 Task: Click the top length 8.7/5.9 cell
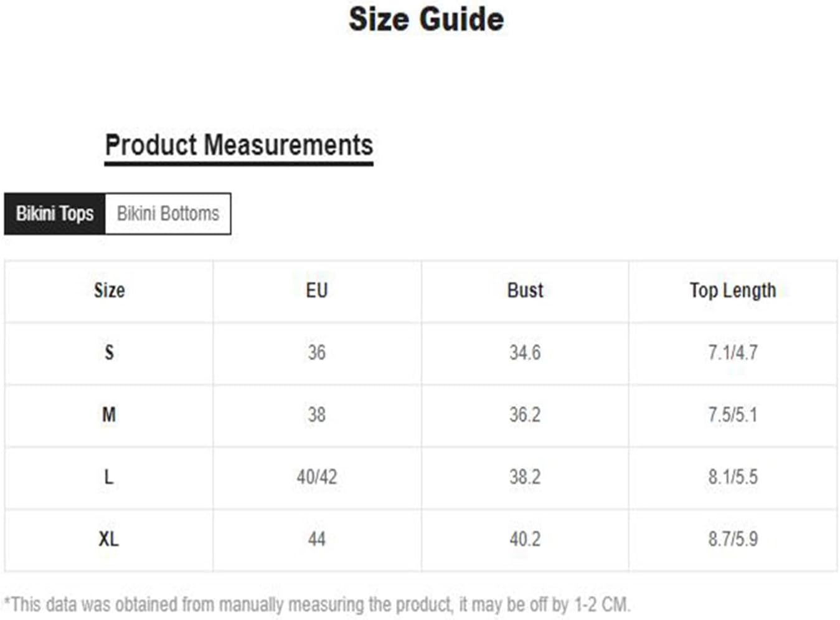click(733, 540)
